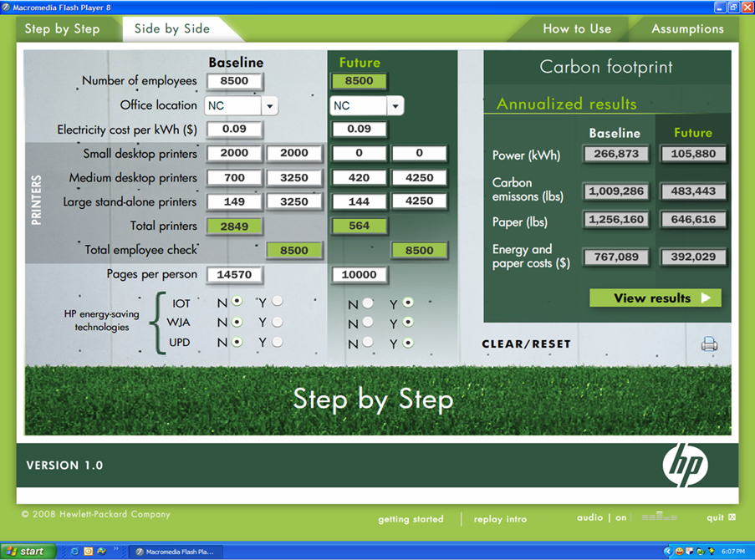This screenshot has height=560, width=755.
Task: Click Future Pages per person field
Action: 359,274
